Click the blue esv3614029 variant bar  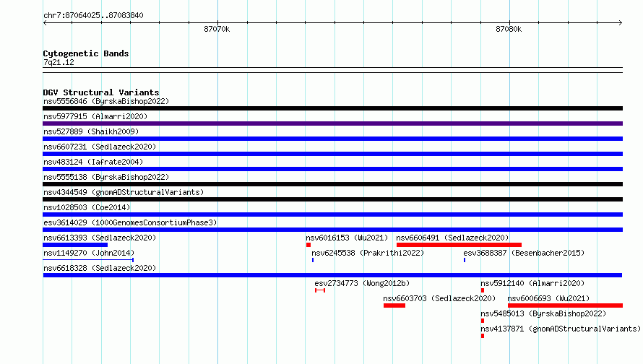[x=332, y=230]
